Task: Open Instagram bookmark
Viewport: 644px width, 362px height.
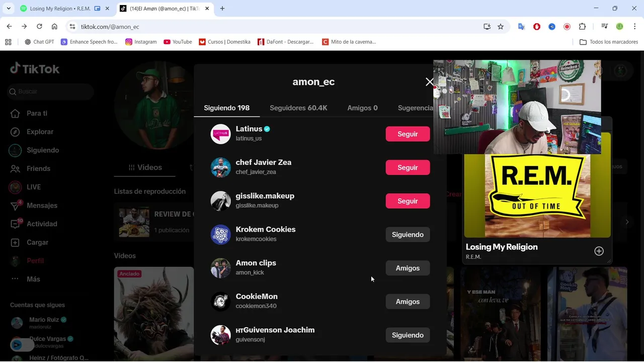Action: click(141, 42)
